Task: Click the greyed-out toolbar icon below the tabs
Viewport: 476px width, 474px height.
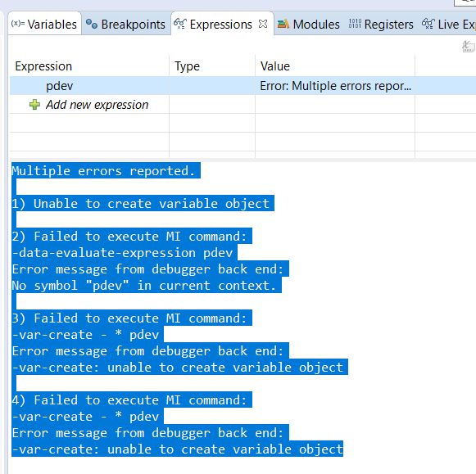Action: click(469, 47)
